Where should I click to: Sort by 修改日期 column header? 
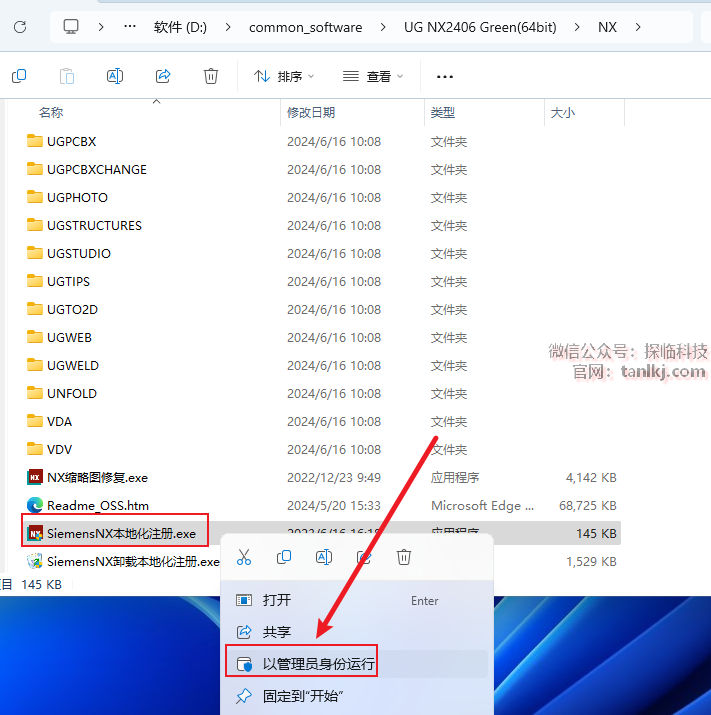pos(311,112)
